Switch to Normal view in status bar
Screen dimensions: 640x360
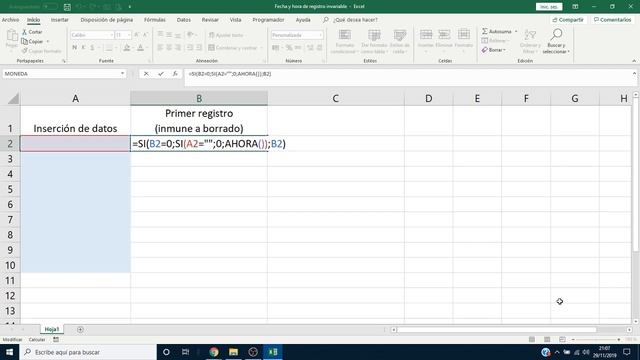[x=532, y=340]
